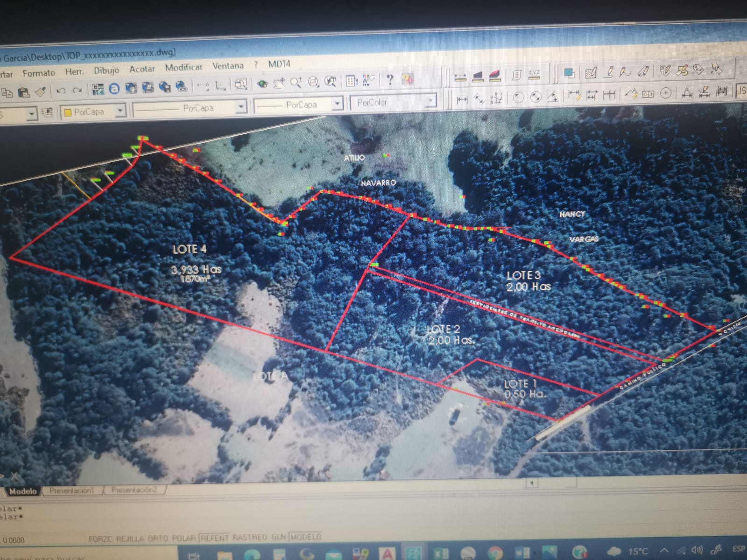The width and height of the screenshot is (747, 560).
Task: Open the Modificar menu
Action: point(184,67)
